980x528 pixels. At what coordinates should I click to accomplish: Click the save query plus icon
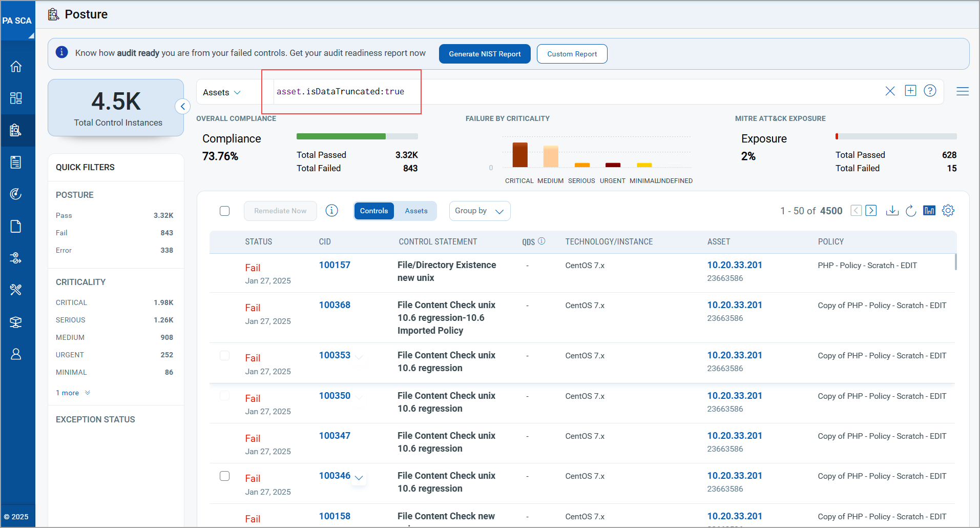910,91
